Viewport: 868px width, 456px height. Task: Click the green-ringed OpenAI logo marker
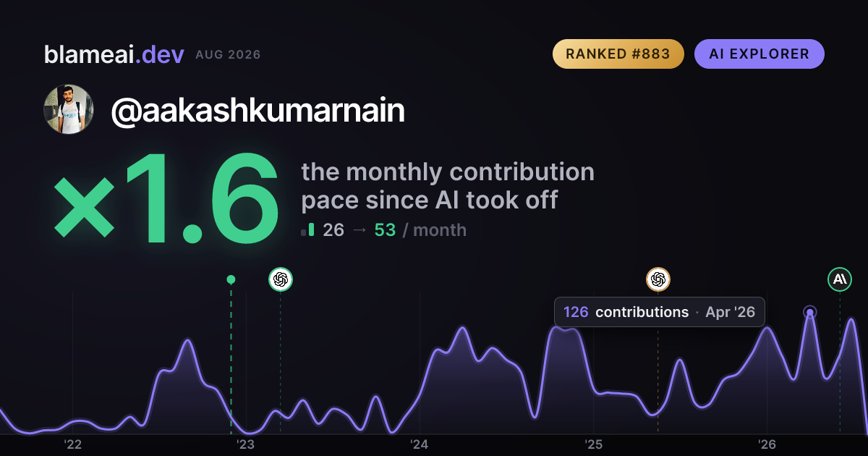point(281,279)
